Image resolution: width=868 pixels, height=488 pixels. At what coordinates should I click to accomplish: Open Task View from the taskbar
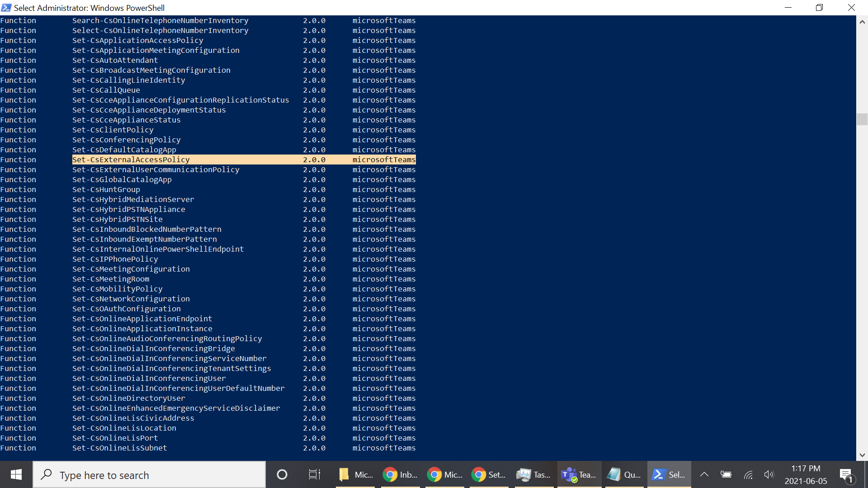click(x=314, y=474)
